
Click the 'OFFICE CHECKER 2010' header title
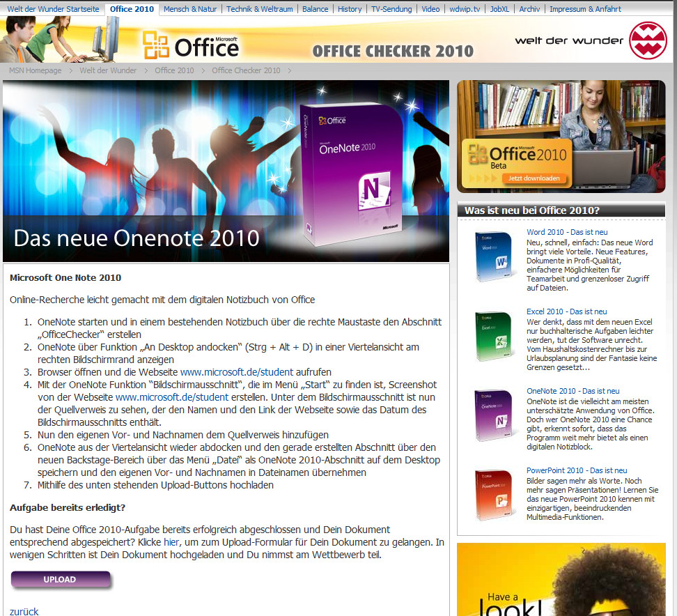(393, 52)
